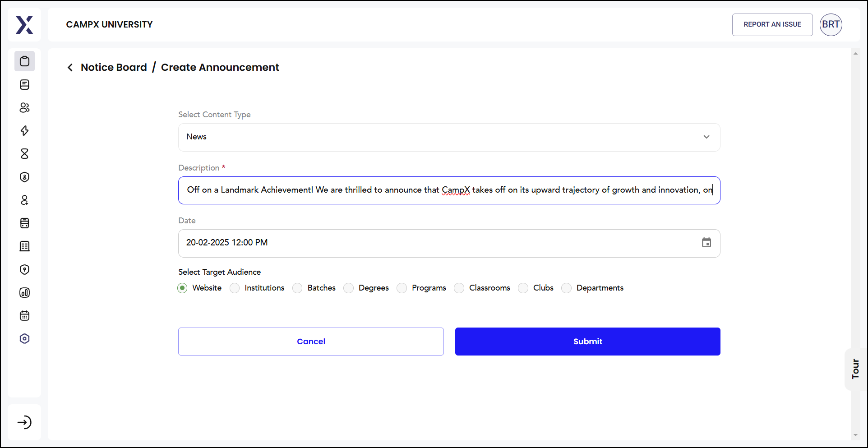
Task: Select the Clubs radio button
Action: (x=523, y=288)
